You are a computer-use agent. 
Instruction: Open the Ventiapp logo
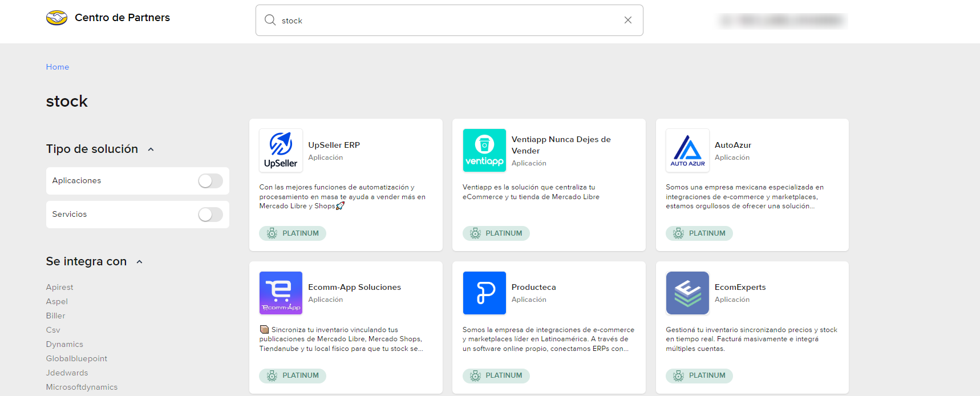[x=484, y=151]
